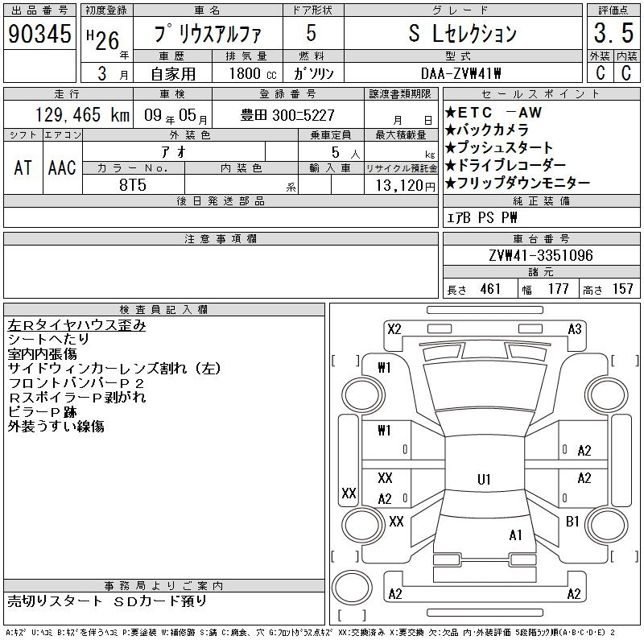Select the office notice 売切りスタート SDカード預り
The image size is (644, 644).
point(107,601)
